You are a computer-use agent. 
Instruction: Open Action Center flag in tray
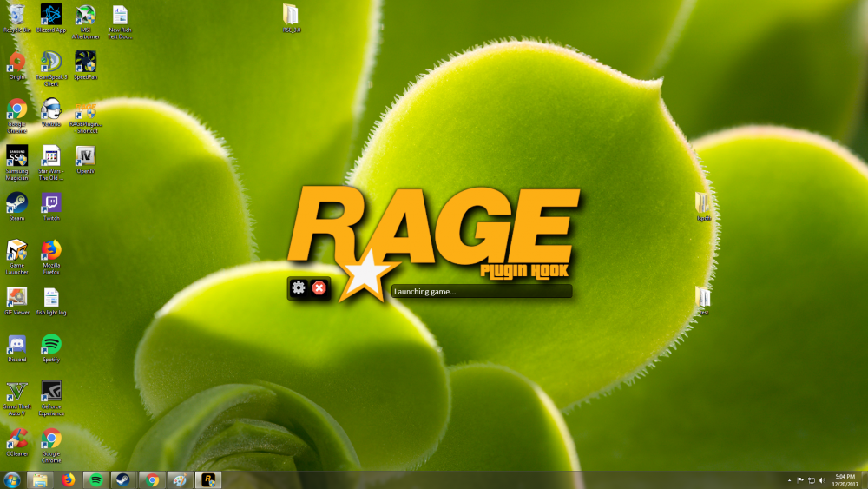pos(800,480)
